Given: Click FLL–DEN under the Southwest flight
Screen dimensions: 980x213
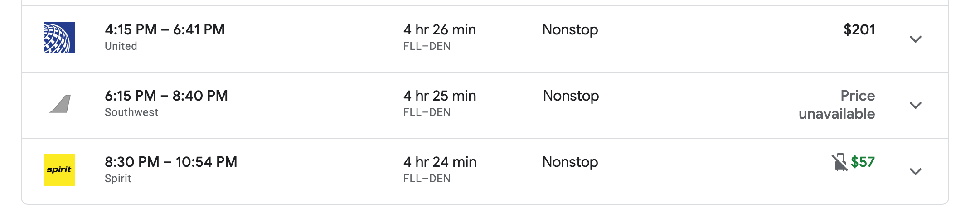Looking at the screenshot, I should click(x=427, y=112).
